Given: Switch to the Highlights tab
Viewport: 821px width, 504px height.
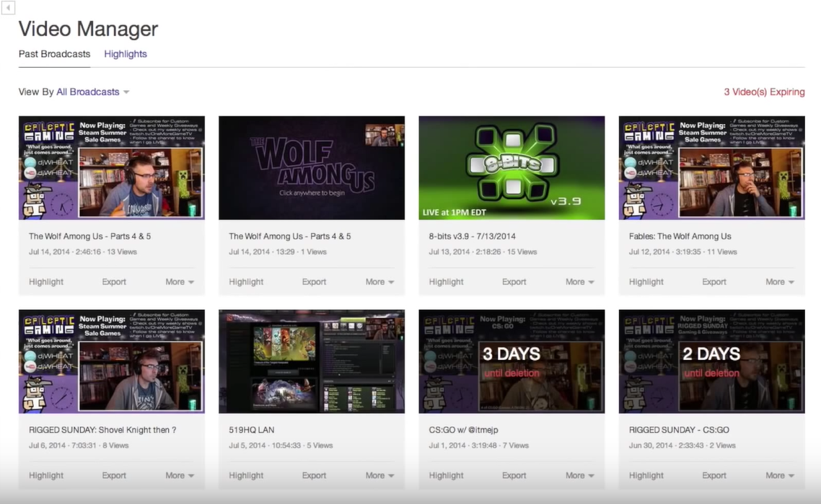Looking at the screenshot, I should click(125, 54).
